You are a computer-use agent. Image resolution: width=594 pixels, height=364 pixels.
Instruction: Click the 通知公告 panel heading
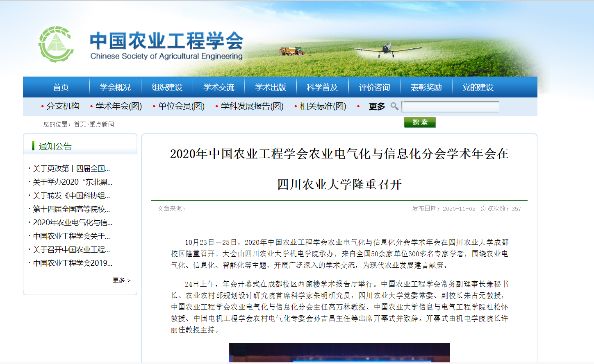(x=55, y=146)
